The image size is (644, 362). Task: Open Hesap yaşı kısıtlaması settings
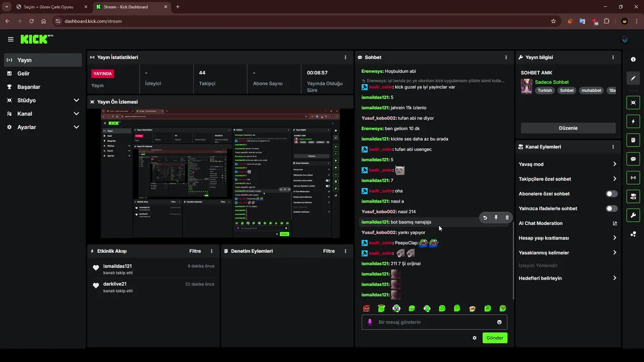[568, 238]
